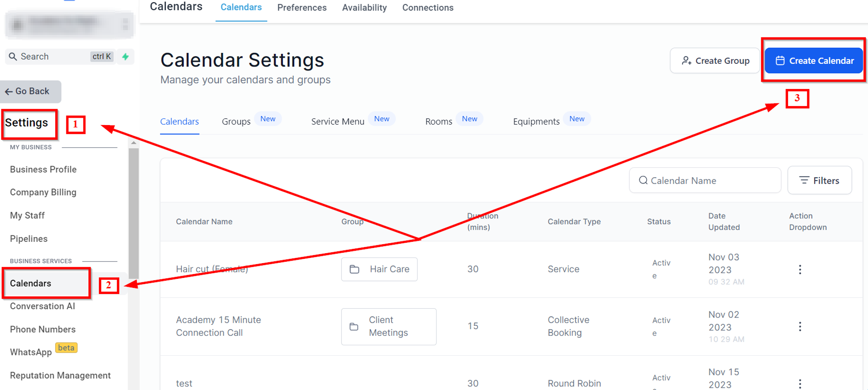The width and height of the screenshot is (868, 390).
Task: Open the Equipments tab
Action: pos(536,122)
